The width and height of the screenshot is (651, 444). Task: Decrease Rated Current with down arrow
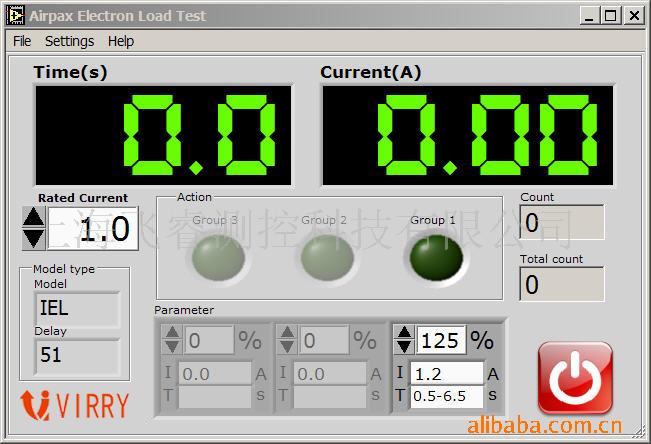point(33,238)
